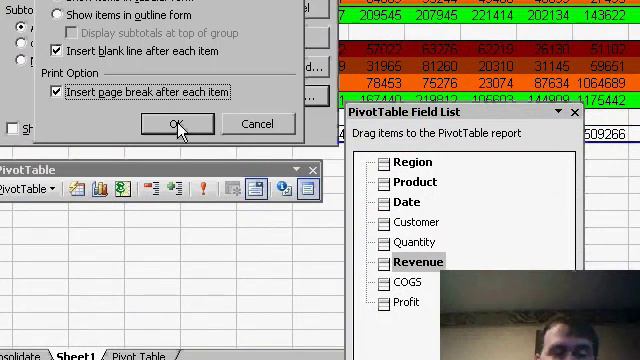Screen dimensions: 640x360
Task: Click the field icon beside Customer
Action: coord(384,224)
